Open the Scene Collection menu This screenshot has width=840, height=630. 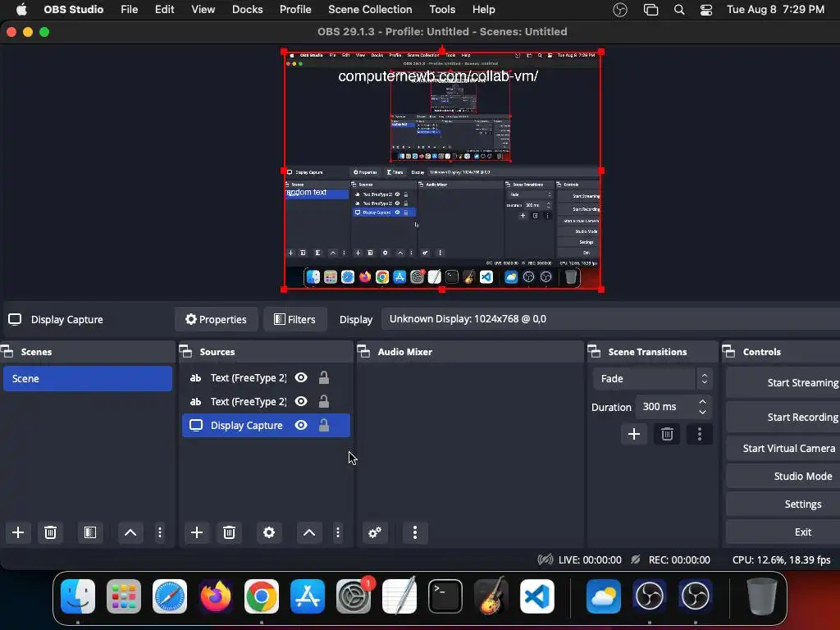point(370,10)
